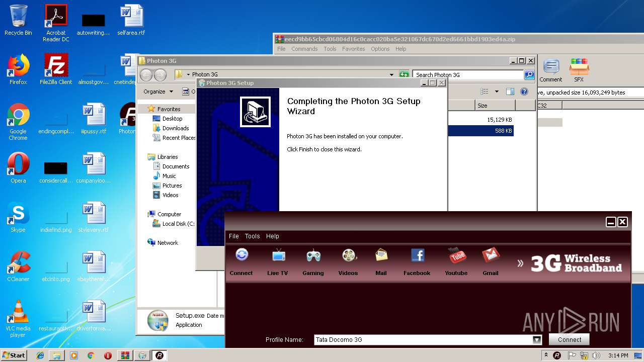Image resolution: width=644 pixels, height=362 pixels.
Task: Click Search Photon 3G input field
Action: pyautogui.click(x=468, y=75)
